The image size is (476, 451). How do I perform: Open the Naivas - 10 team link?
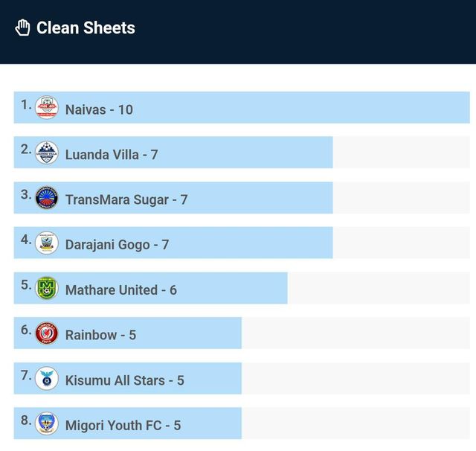[x=99, y=109]
